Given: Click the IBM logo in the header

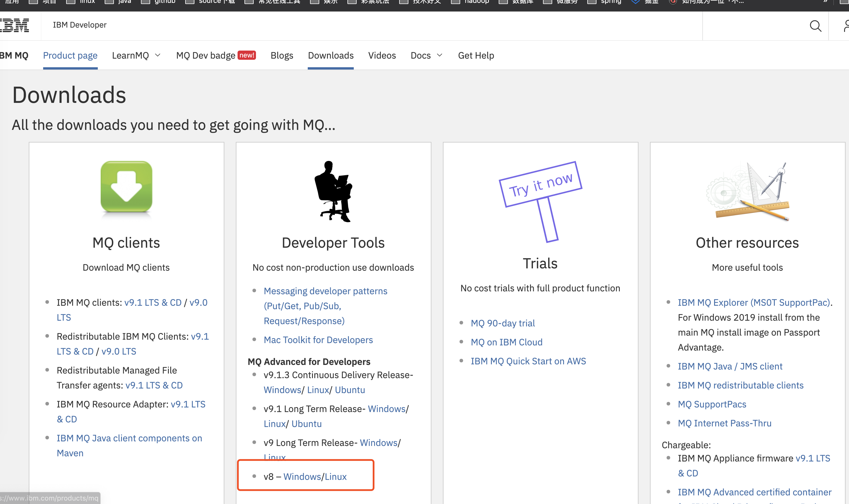Looking at the screenshot, I should (x=15, y=25).
